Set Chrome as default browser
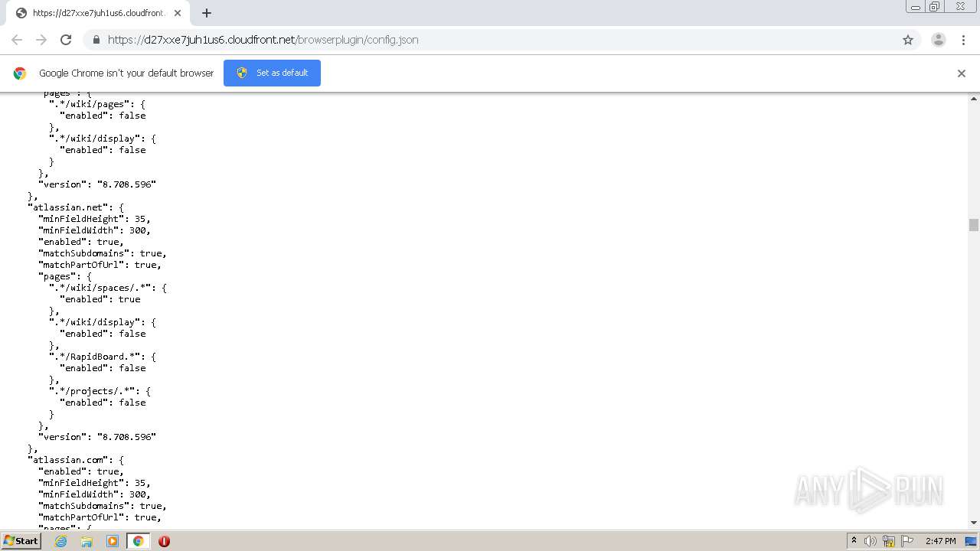The width and height of the screenshot is (980, 551). [x=272, y=73]
